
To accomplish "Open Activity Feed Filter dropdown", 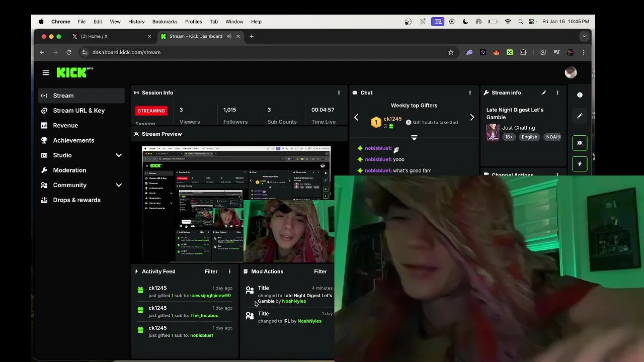I will pos(211,271).
